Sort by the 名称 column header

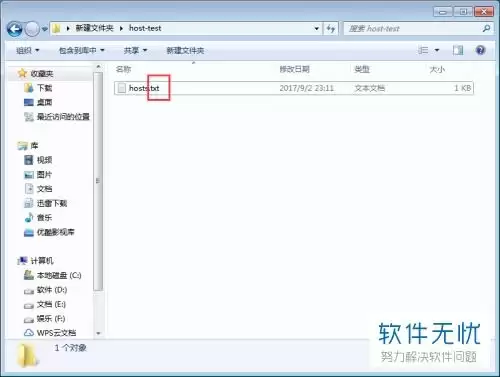point(123,69)
